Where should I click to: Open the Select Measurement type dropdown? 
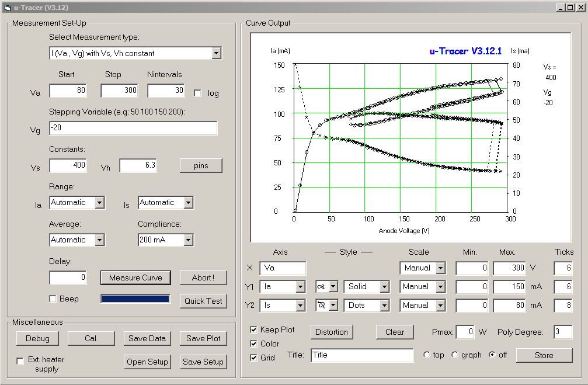(216, 53)
